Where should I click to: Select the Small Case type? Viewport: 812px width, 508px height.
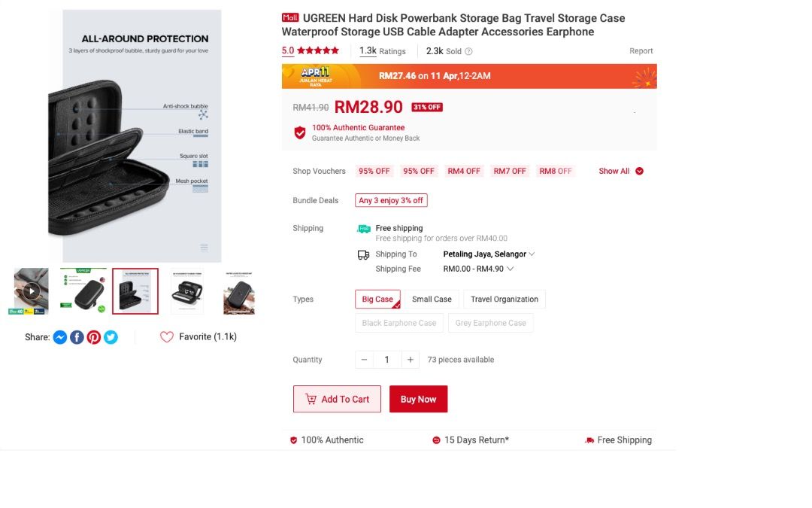(432, 300)
